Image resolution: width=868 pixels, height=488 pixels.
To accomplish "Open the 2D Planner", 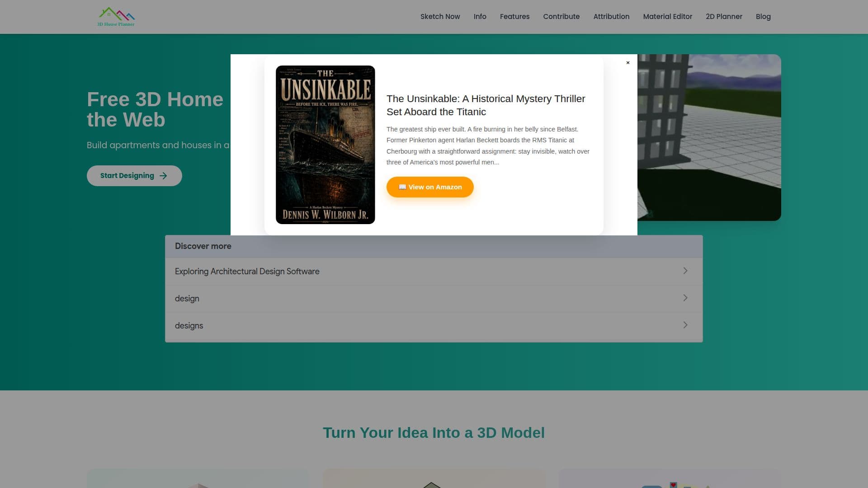I will 724,17.
